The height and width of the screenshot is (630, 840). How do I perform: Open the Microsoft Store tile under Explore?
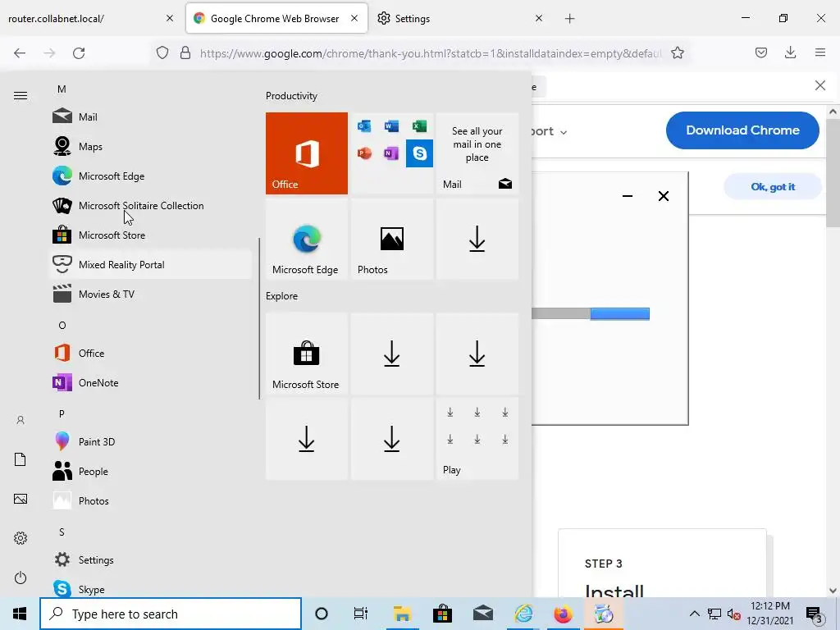[x=307, y=354]
